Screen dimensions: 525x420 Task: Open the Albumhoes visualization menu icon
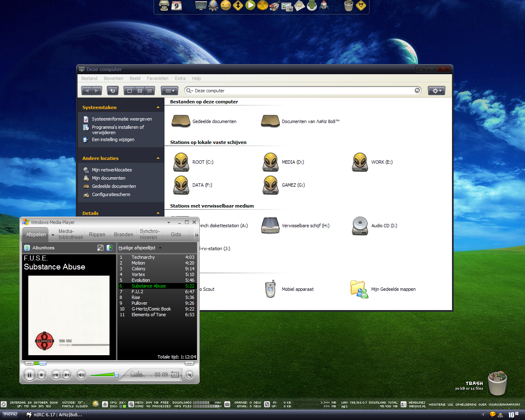click(27, 248)
